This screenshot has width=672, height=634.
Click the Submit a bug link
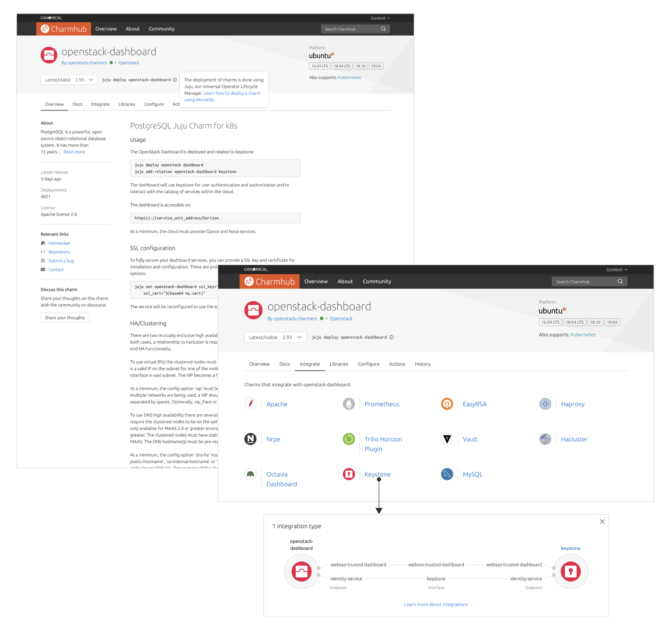click(x=61, y=261)
